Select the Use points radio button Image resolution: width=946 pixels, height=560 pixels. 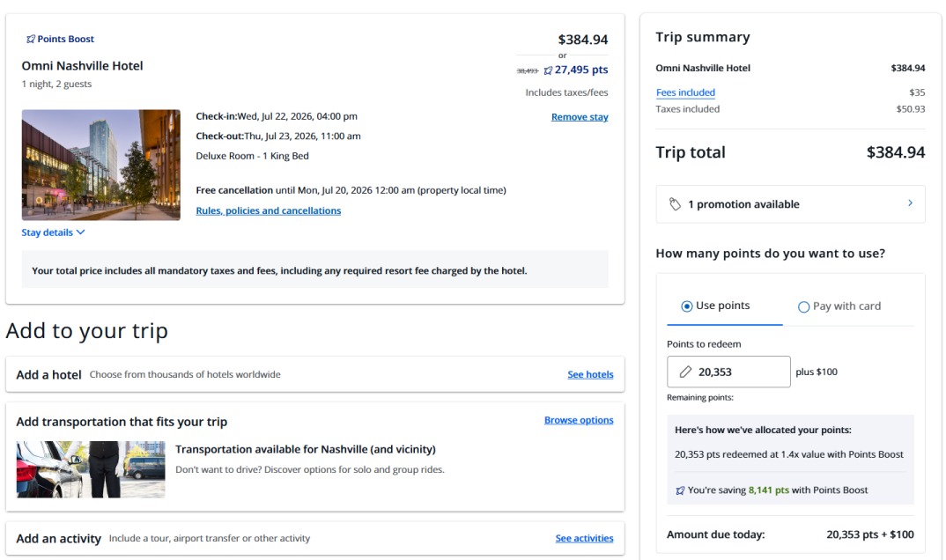[x=686, y=306]
